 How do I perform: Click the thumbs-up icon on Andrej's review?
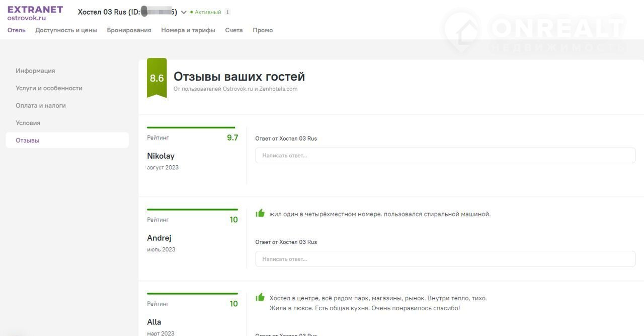coord(260,214)
